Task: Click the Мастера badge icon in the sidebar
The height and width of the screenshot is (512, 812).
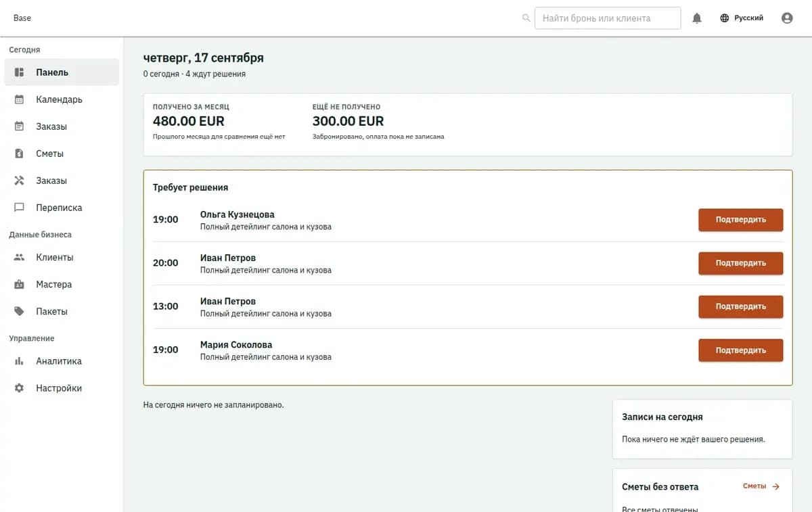Action: pos(20,285)
